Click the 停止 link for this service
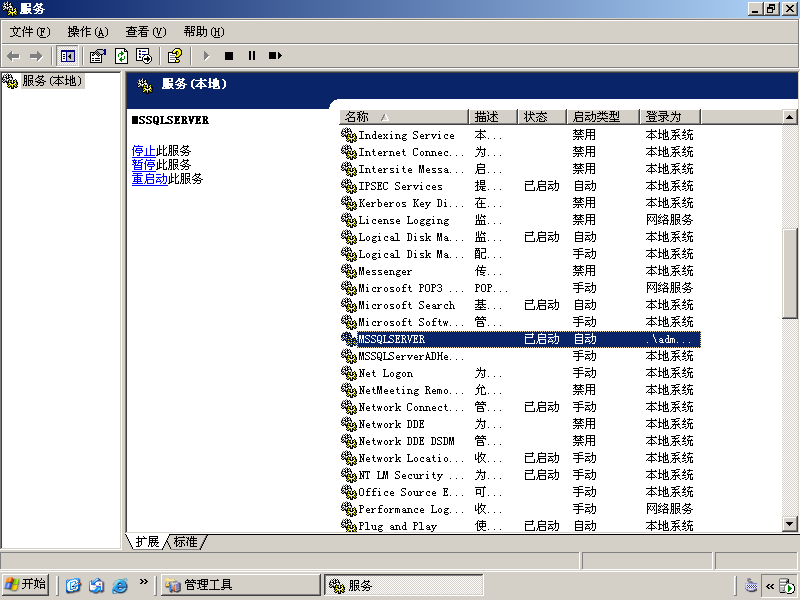This screenshot has width=800, height=600. [x=143, y=151]
